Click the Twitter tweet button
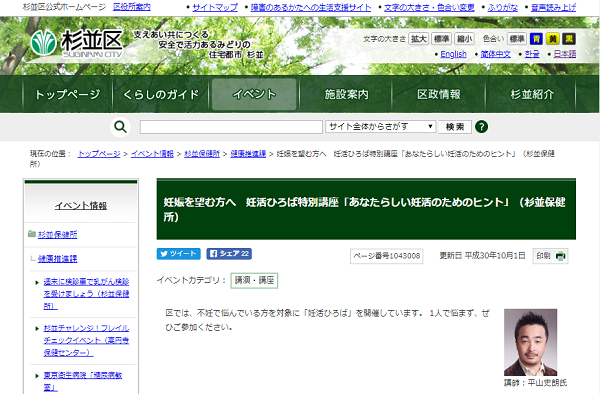 [x=178, y=254]
